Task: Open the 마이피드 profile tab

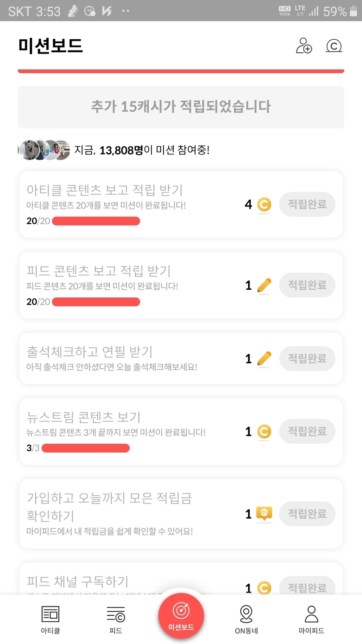Action: (x=311, y=620)
